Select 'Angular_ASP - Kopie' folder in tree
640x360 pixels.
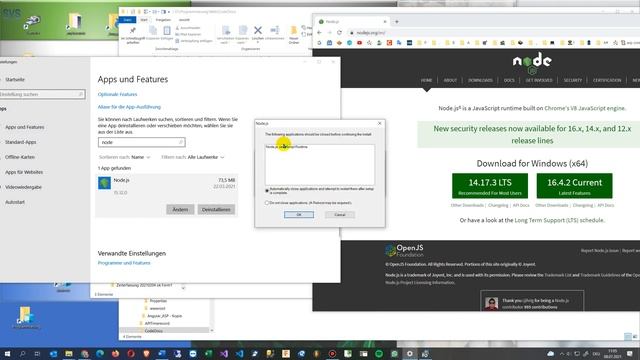click(x=165, y=316)
